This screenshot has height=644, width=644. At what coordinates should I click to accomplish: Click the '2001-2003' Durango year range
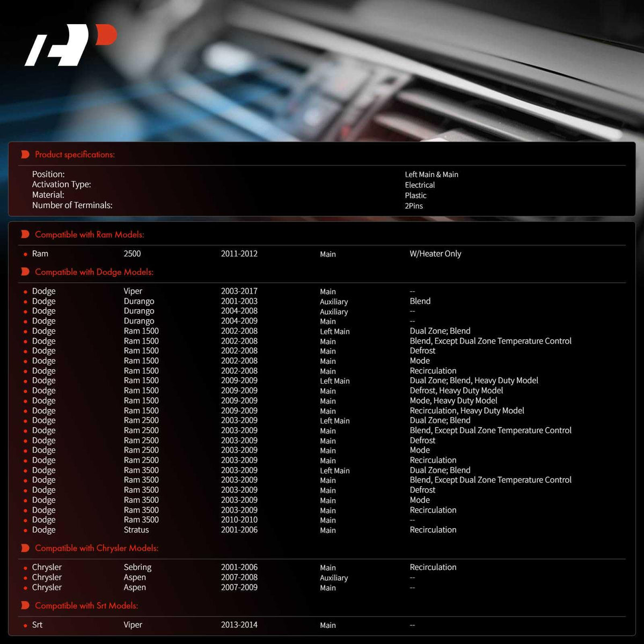click(239, 301)
